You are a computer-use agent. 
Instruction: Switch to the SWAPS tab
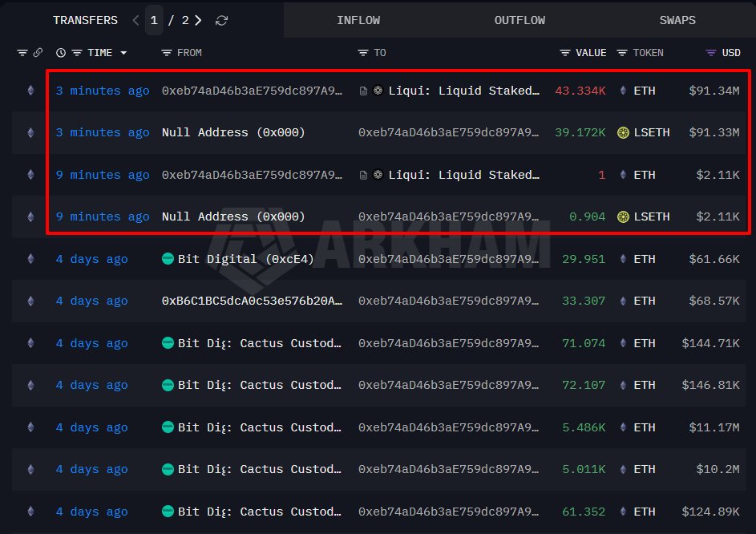click(677, 20)
